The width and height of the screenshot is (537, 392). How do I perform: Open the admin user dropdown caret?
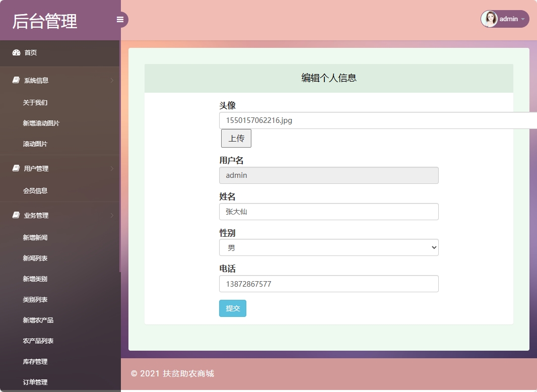click(522, 19)
